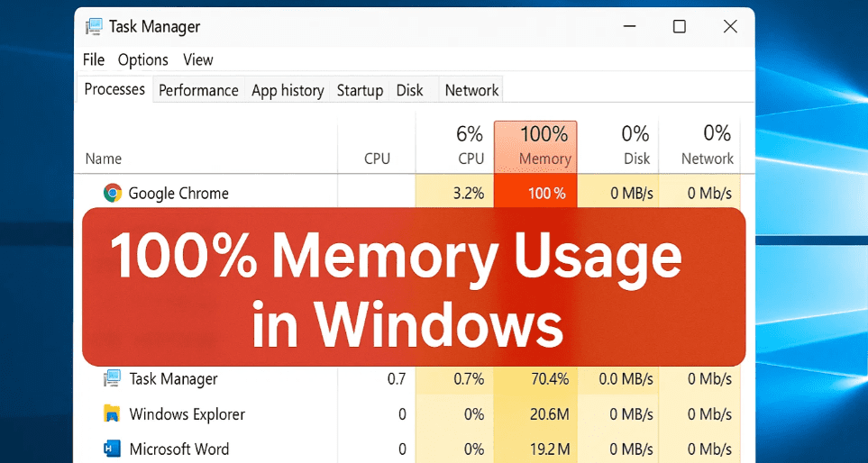
Task: Open the Network tab
Action: pos(471,90)
